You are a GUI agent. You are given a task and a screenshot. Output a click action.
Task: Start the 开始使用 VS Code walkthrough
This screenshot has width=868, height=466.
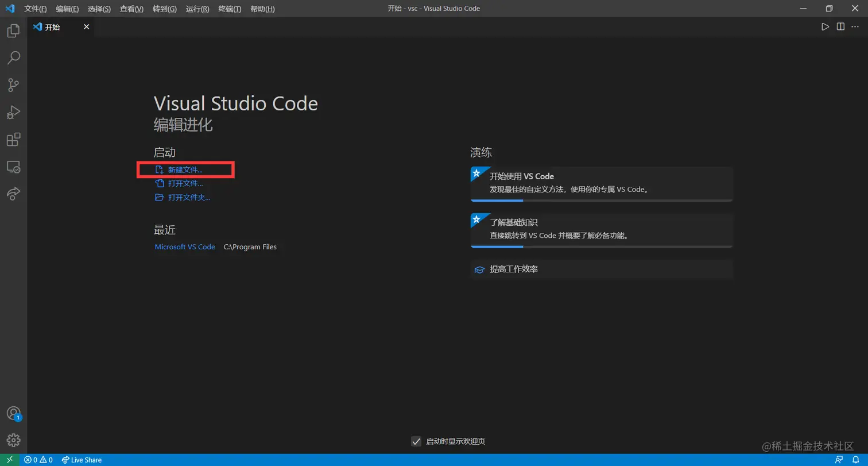pos(602,184)
